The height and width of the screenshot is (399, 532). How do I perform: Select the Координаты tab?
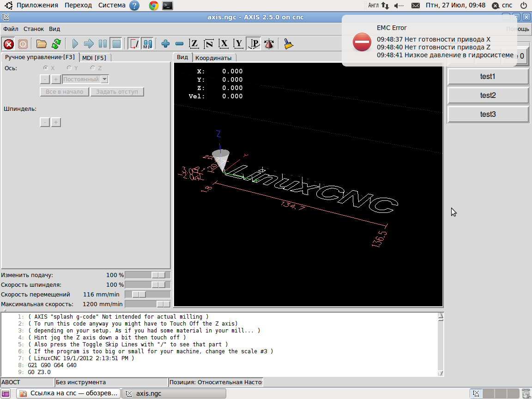[x=213, y=58]
